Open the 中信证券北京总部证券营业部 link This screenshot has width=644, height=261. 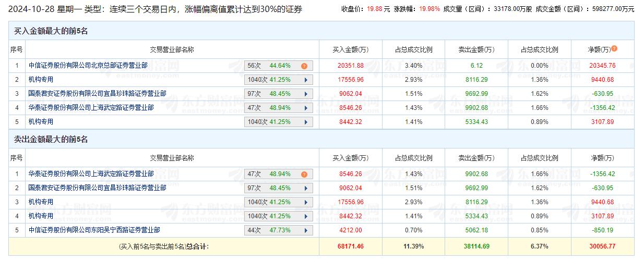tap(88, 66)
